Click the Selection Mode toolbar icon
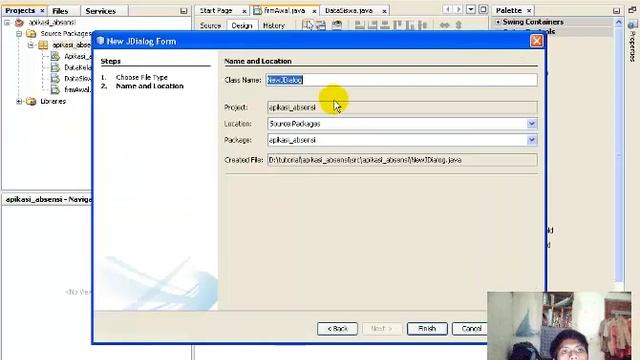640x360 pixels. 307,25
